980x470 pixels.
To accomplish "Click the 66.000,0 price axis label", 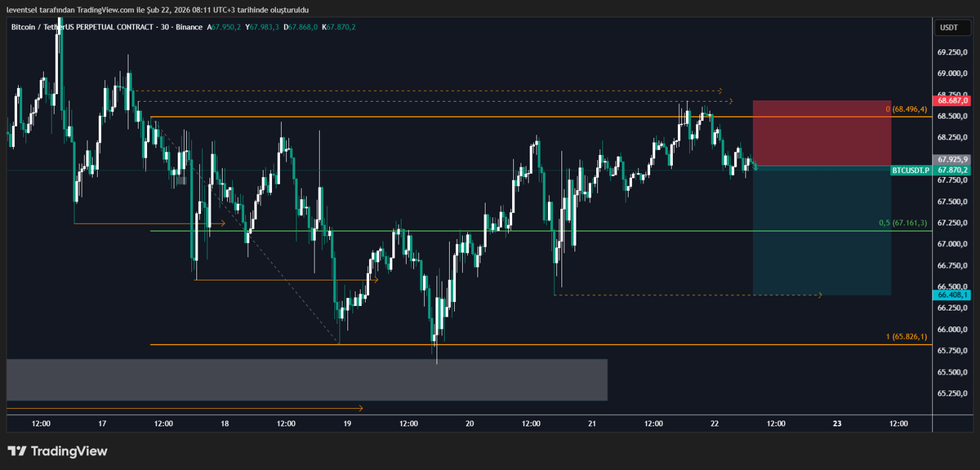I will click(x=953, y=330).
